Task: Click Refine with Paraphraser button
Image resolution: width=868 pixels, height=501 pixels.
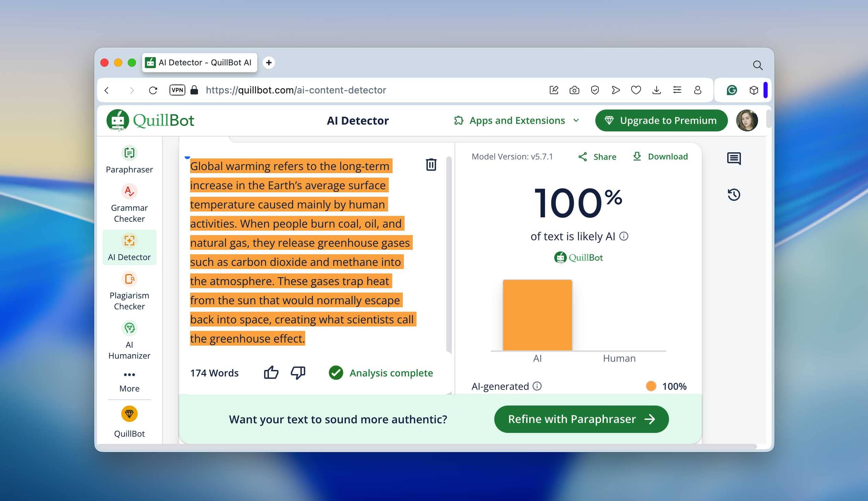Action: point(581,419)
